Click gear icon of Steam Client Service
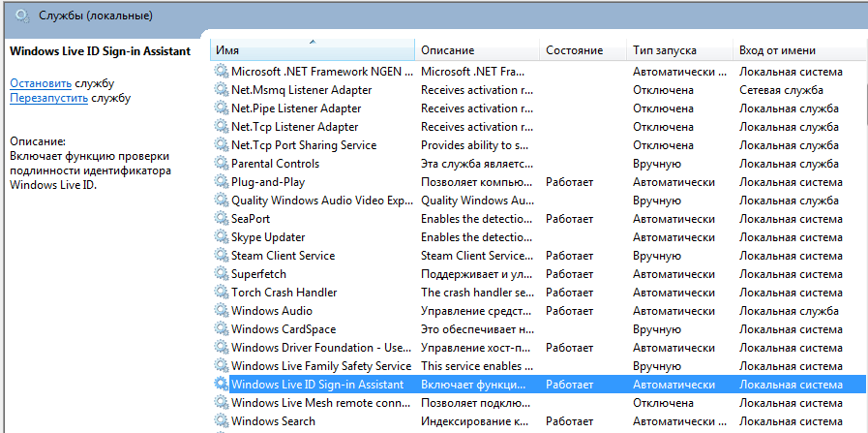Image resolution: width=868 pixels, height=433 pixels. [222, 256]
